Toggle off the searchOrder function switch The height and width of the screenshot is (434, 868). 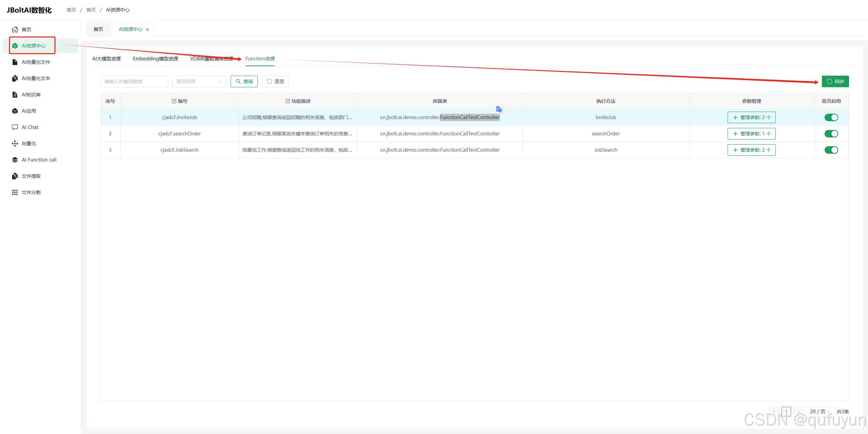[831, 134]
